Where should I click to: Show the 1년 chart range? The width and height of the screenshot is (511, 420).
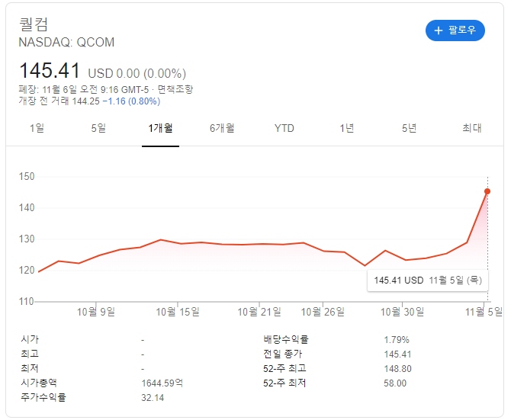tap(347, 128)
